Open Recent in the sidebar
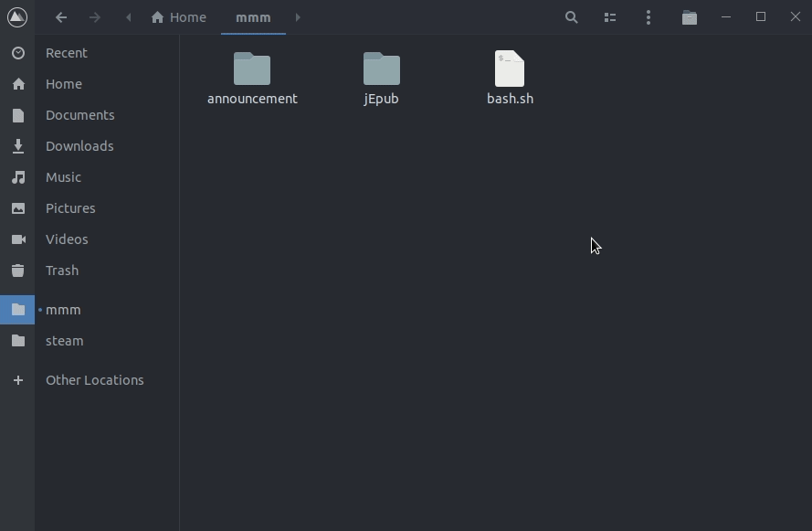The width and height of the screenshot is (812, 531). (x=67, y=53)
